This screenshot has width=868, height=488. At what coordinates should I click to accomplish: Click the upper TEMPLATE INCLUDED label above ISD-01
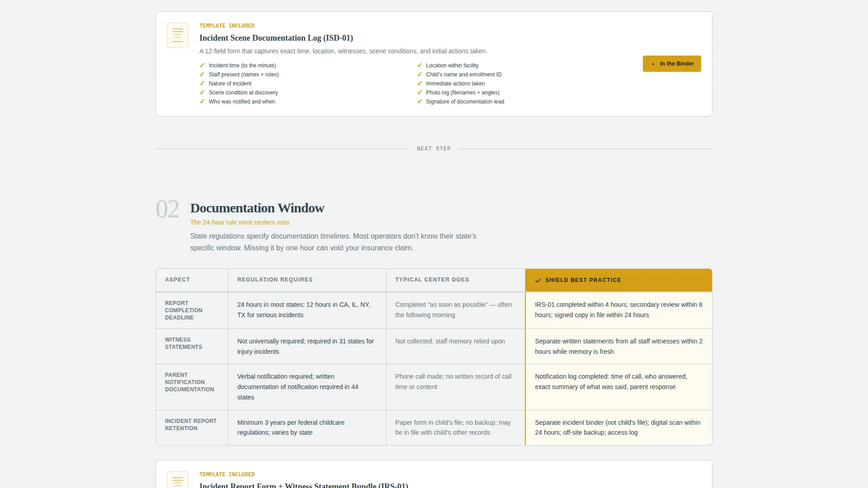tap(227, 26)
